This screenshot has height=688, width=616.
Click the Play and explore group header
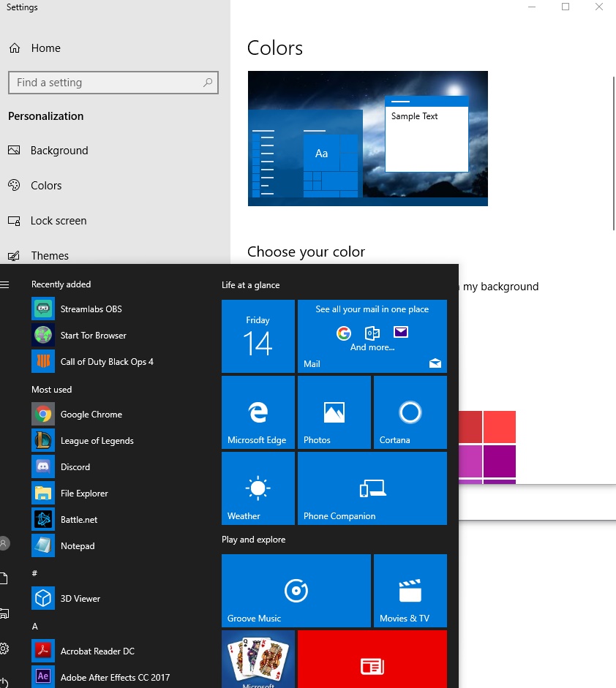pos(253,540)
